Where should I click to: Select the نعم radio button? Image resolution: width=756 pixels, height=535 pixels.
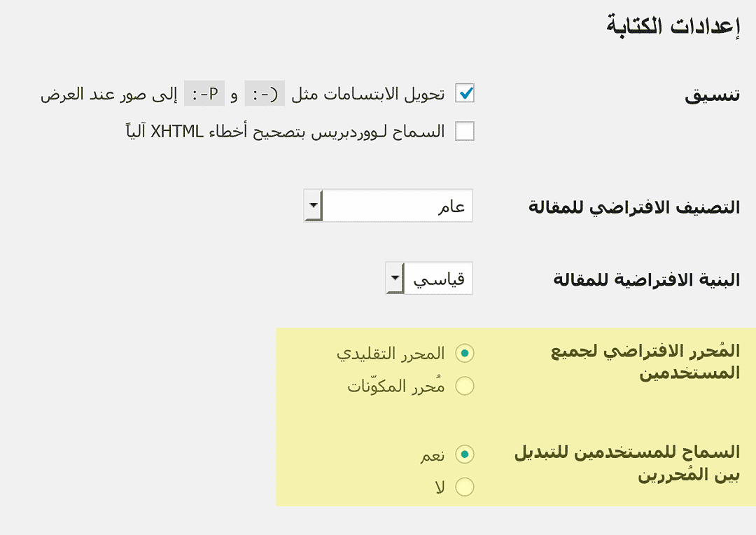point(465,454)
